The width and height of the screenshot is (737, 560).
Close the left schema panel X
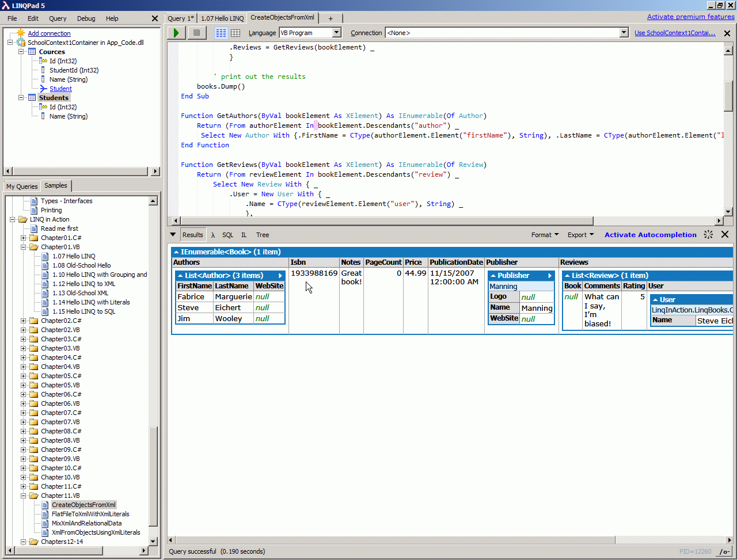click(154, 18)
